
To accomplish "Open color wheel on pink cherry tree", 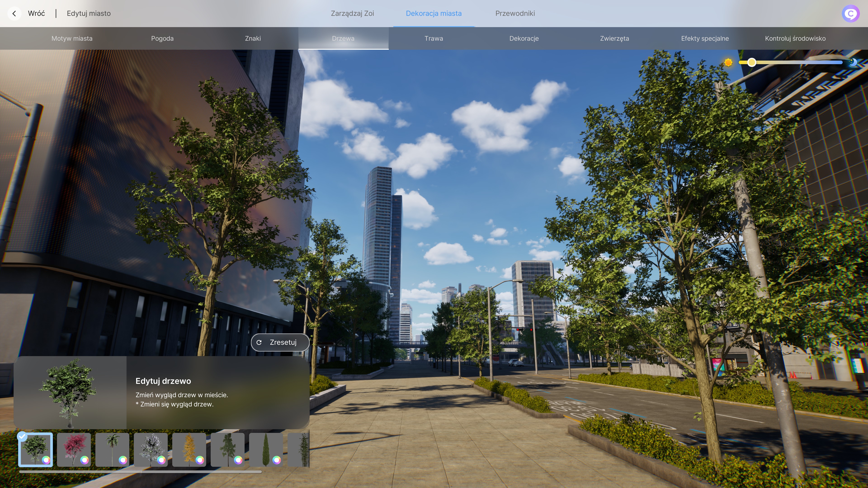I will (x=85, y=460).
